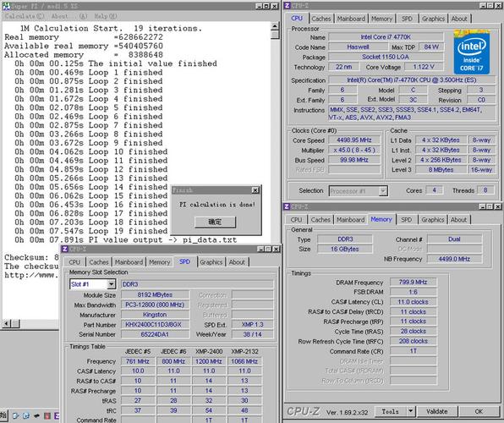Click the purple CPU-Z icon in the taskbar
Viewport: 504px width, 423px height.
(x=57, y=415)
